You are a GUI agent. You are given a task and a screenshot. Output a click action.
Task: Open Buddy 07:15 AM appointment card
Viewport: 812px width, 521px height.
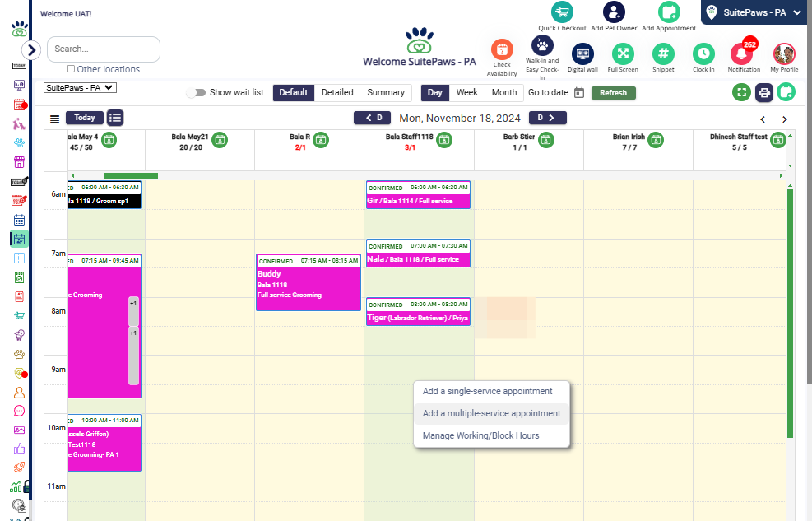[x=309, y=282]
